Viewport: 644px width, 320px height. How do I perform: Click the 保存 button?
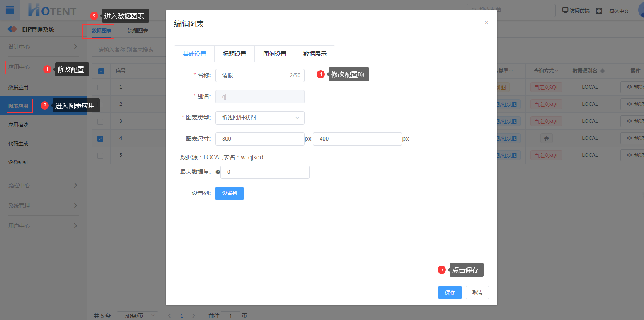pyautogui.click(x=450, y=292)
